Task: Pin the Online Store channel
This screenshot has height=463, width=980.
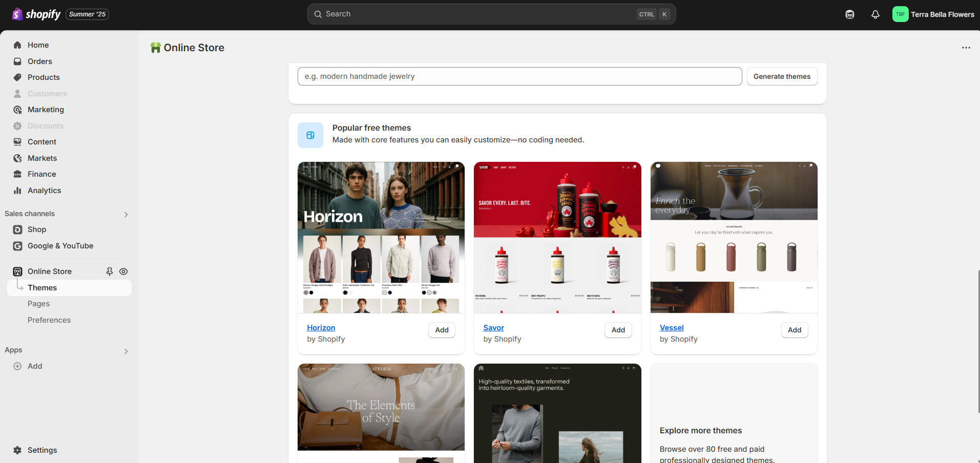Action: pos(109,271)
